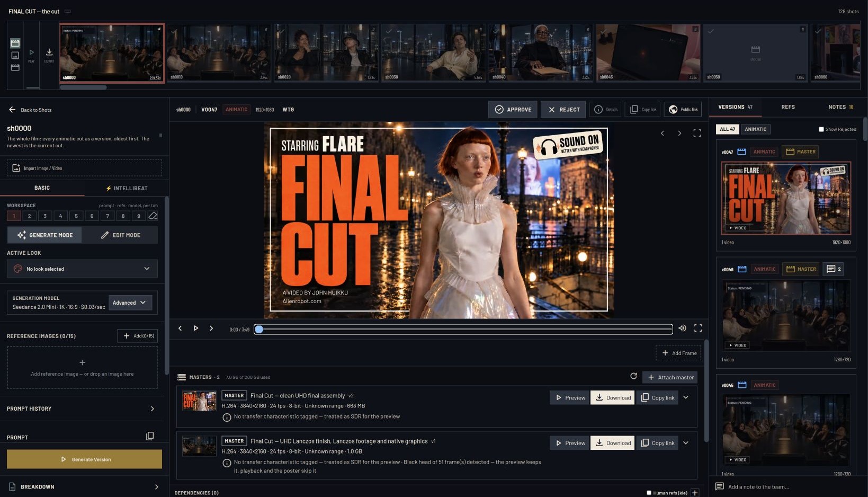Select the Basic tab

[x=42, y=188]
